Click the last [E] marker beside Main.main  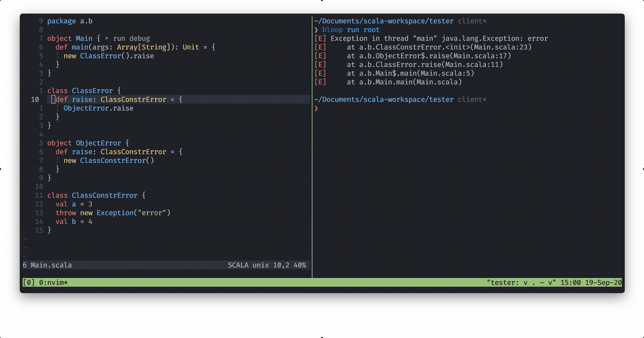click(320, 82)
